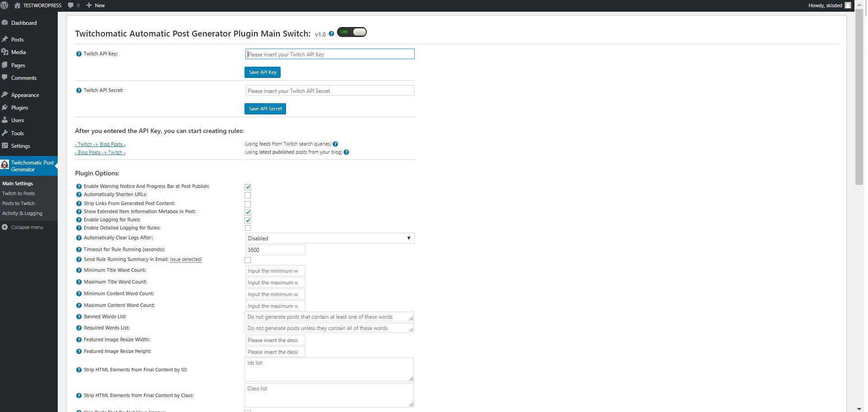Click Save API Key button
The height and width of the screenshot is (412, 868).
click(263, 72)
